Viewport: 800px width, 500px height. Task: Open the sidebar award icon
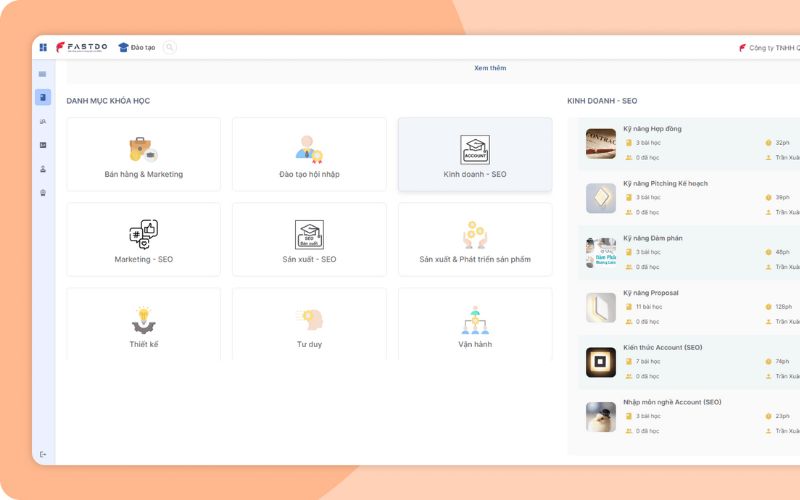[x=43, y=192]
